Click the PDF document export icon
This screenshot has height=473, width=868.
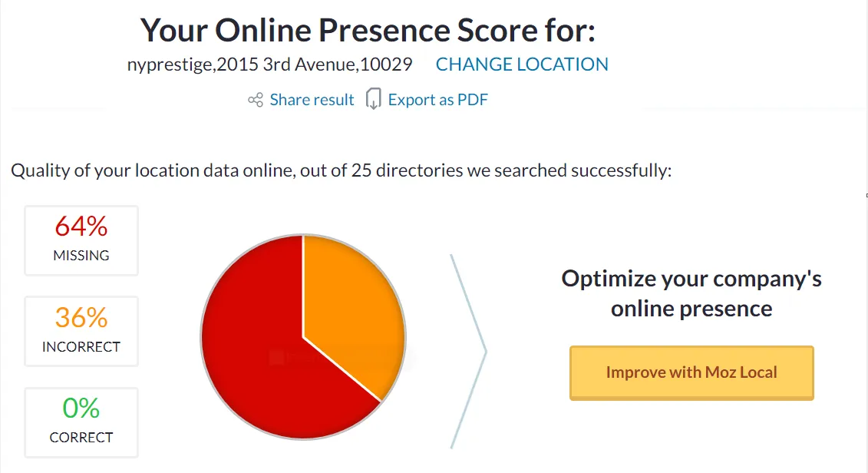pyautogui.click(x=374, y=100)
